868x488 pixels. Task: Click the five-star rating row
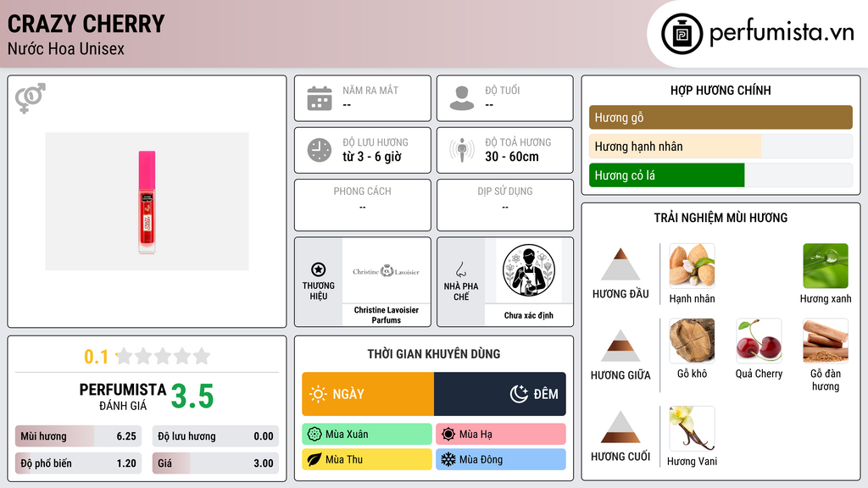click(163, 357)
